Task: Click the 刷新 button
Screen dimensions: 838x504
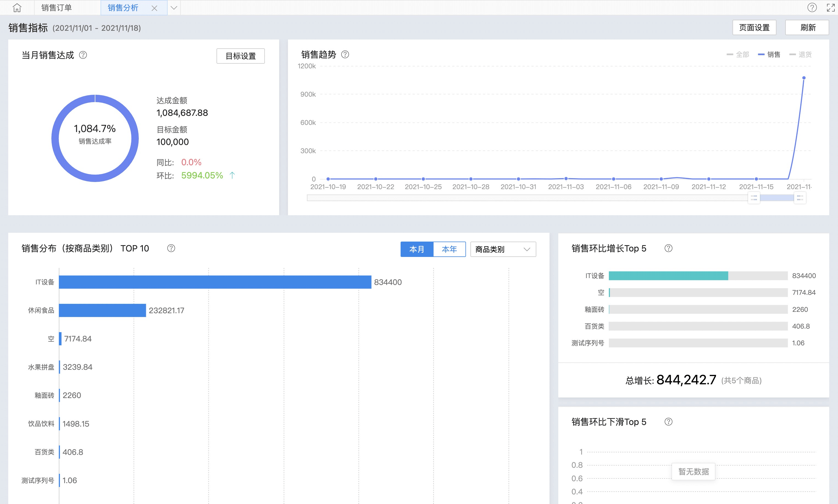Action: point(807,27)
